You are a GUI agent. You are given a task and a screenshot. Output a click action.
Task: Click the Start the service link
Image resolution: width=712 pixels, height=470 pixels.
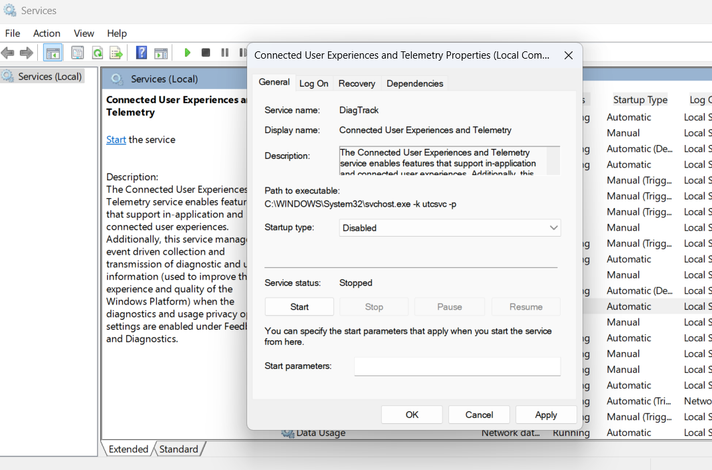[x=116, y=140]
